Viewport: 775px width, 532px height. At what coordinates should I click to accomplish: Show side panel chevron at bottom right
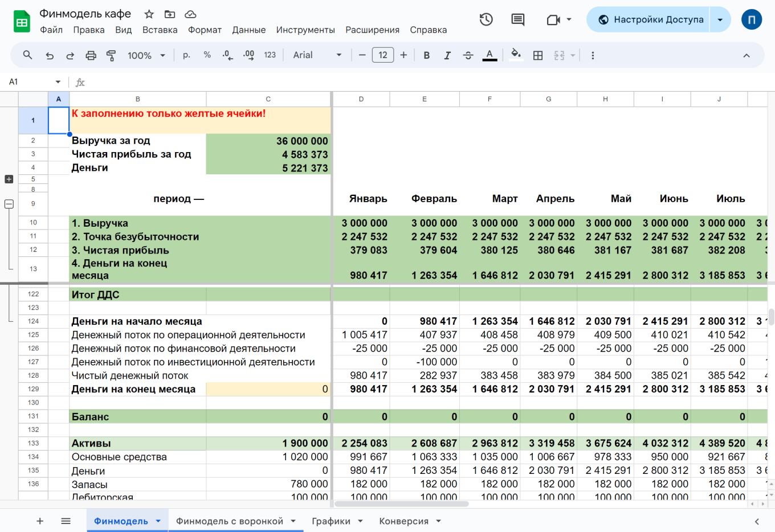pos(757,521)
